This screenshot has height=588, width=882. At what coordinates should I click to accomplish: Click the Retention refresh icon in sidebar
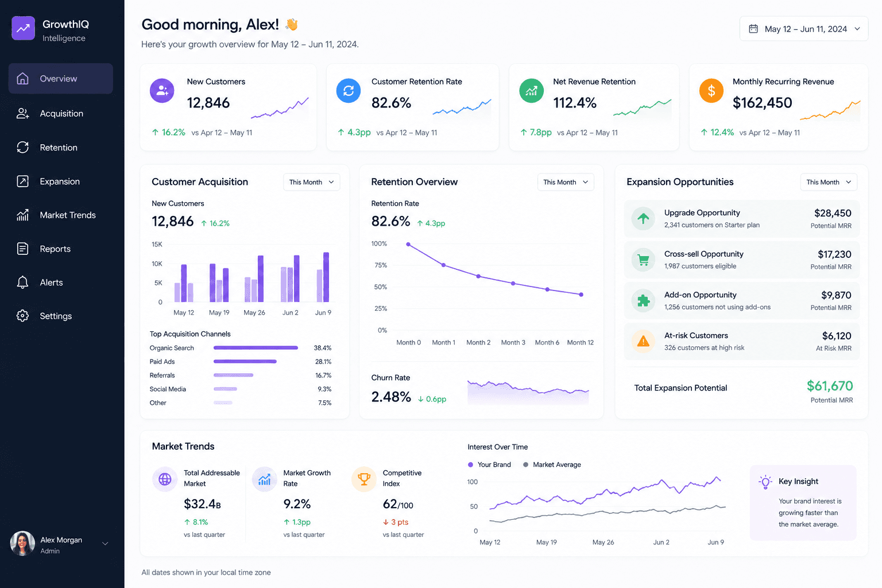pos(22,148)
